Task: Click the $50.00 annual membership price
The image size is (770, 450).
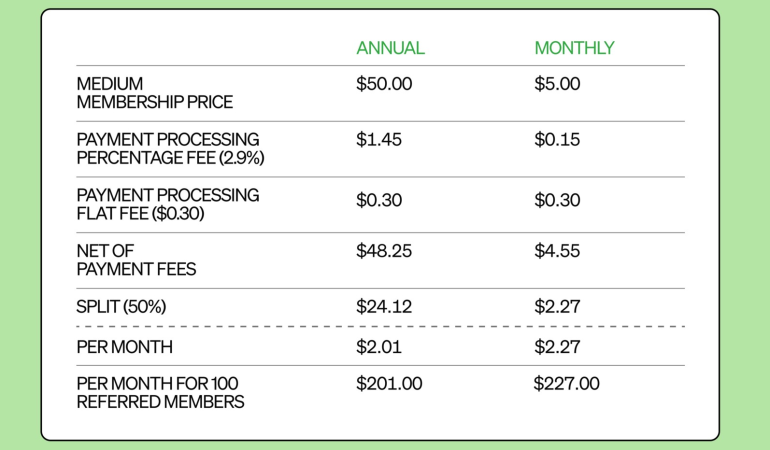Action: click(384, 84)
